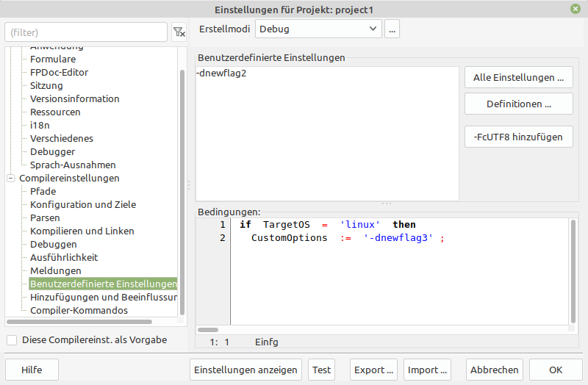Click the filter options icon beside search
Viewport: 588px width, 385px height.
(179, 32)
